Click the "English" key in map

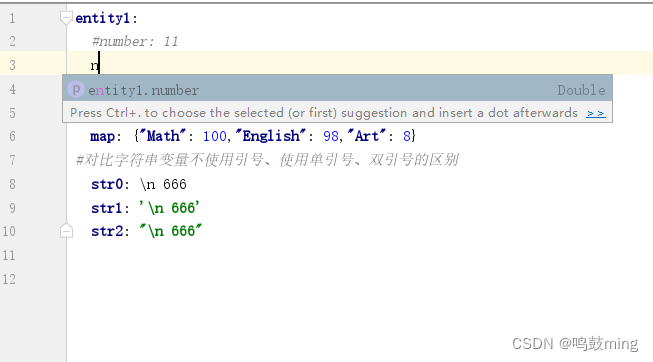click(270, 136)
